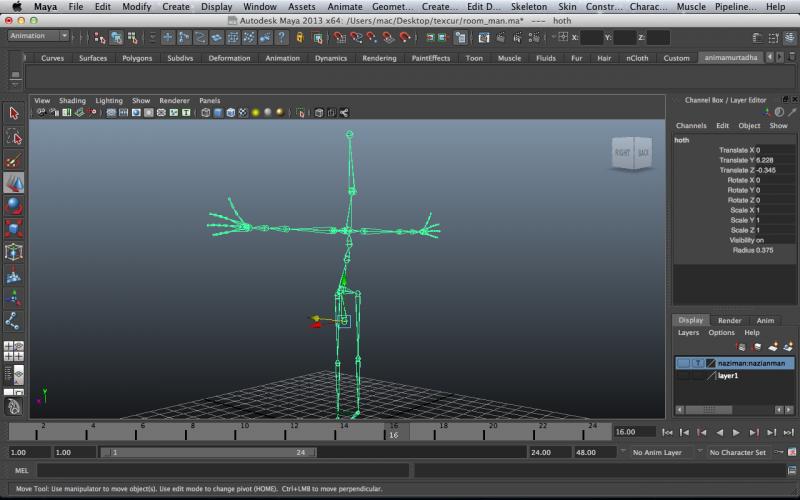Click the ViewCube in the viewport

click(x=632, y=153)
